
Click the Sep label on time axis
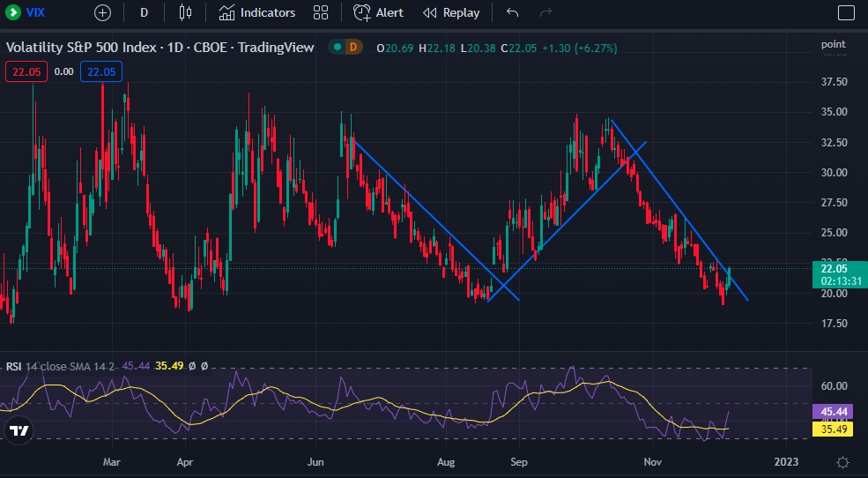click(x=519, y=462)
